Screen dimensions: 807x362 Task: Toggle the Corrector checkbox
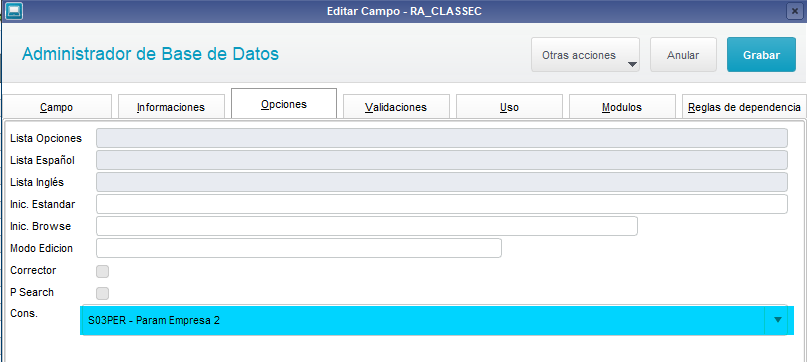click(x=102, y=271)
